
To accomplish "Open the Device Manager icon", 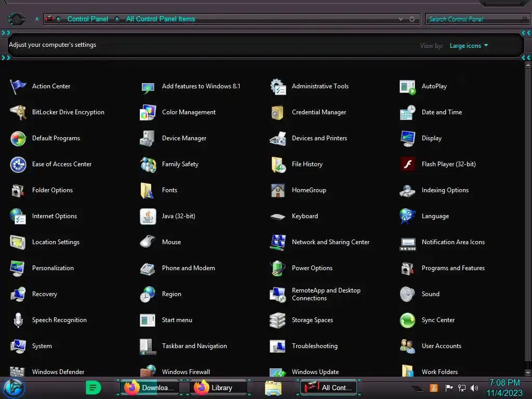I will click(x=148, y=138).
